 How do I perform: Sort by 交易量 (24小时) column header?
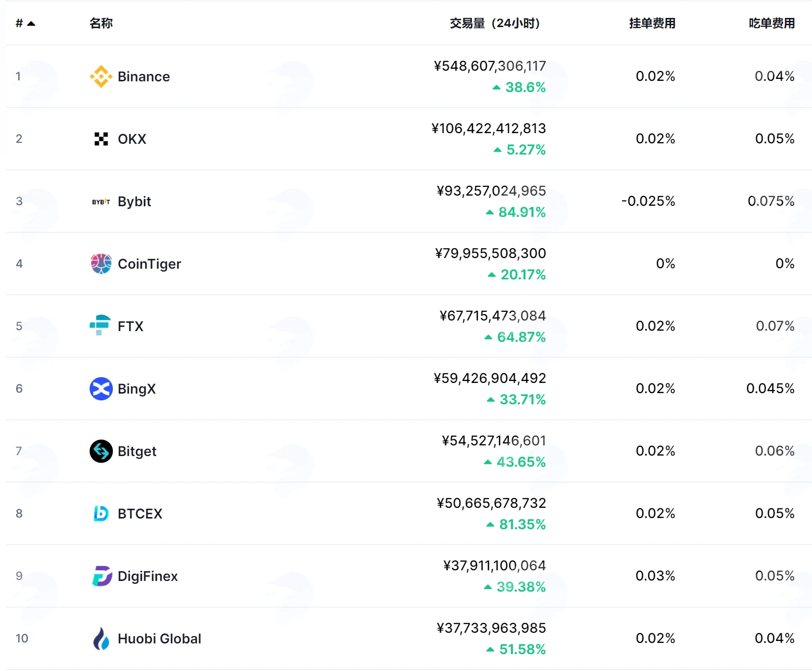[495, 23]
